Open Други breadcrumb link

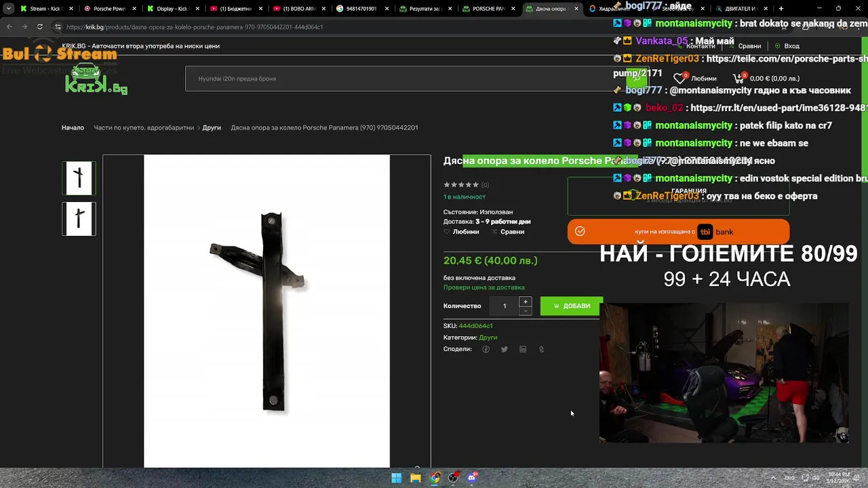[212, 127]
